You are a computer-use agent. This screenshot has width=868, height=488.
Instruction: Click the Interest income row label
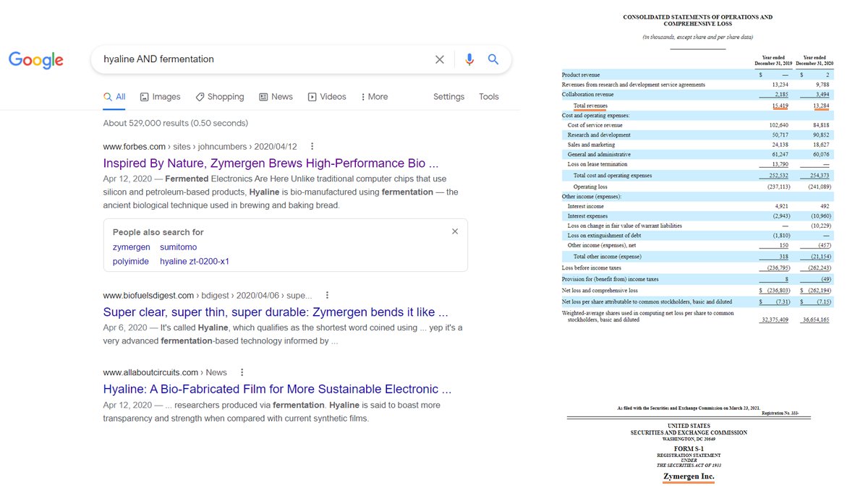click(x=586, y=206)
